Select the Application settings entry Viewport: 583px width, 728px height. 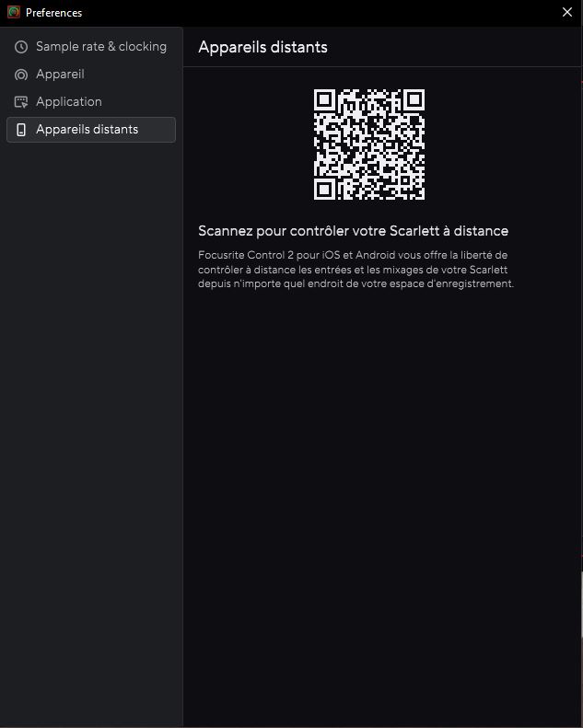(91, 101)
